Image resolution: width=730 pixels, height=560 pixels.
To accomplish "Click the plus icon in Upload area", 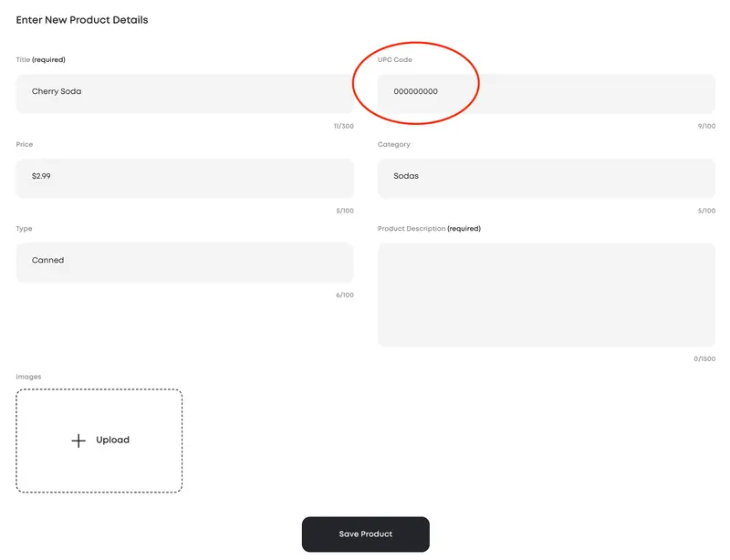I will pyautogui.click(x=78, y=441).
